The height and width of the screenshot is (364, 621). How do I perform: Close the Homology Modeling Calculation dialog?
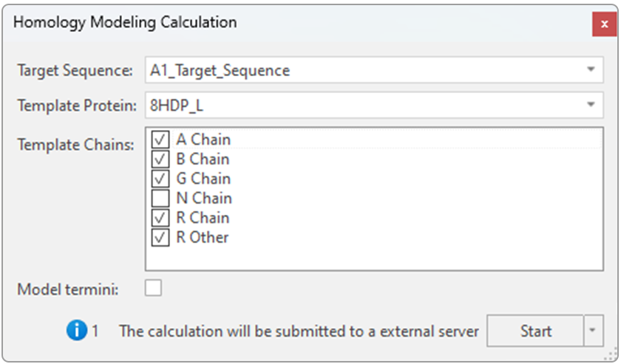[x=603, y=24]
